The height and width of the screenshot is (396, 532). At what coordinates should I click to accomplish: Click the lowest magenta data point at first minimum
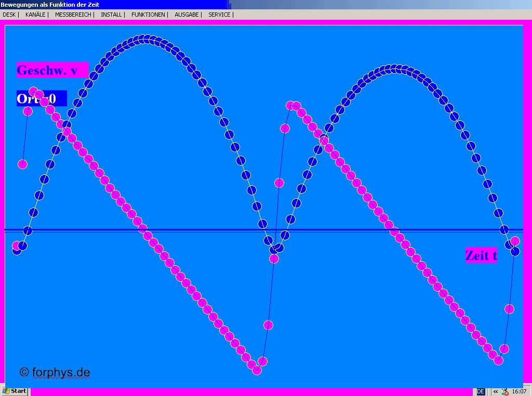(257, 370)
